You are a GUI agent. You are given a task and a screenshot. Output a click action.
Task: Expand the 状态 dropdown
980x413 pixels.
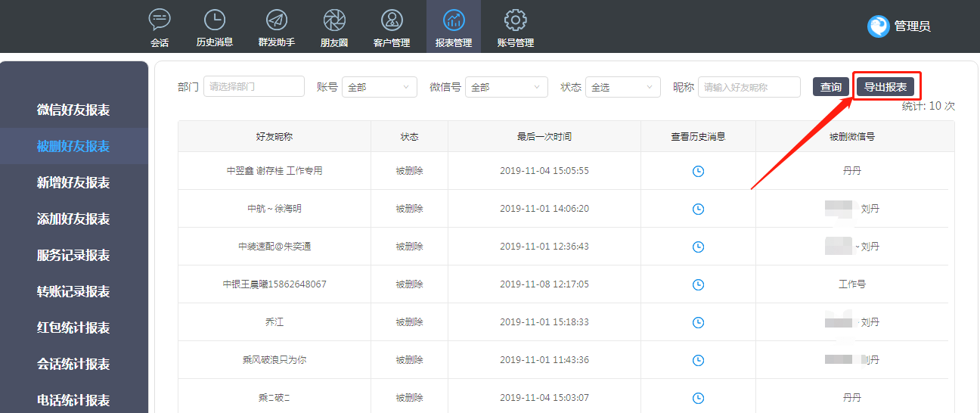[x=623, y=87]
